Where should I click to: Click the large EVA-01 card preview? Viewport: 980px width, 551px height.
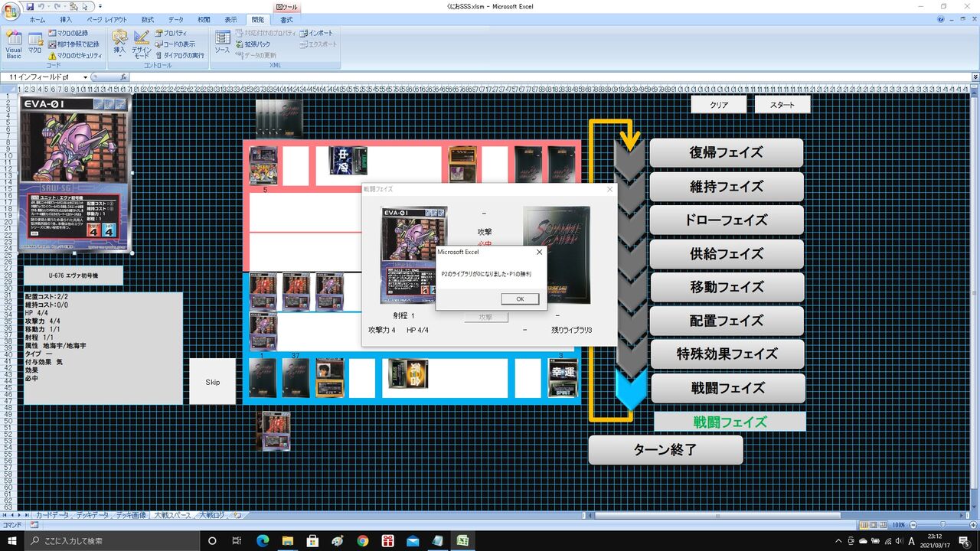pyautogui.click(x=75, y=174)
